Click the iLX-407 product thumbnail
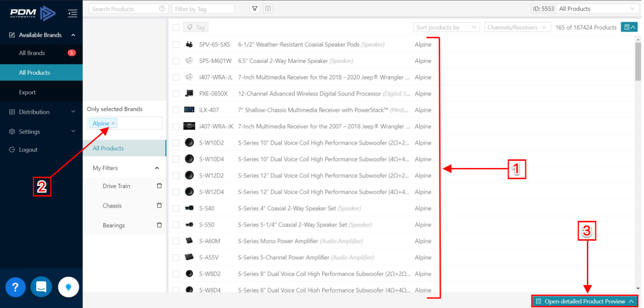Screen dimensions: 644x308 189,110
